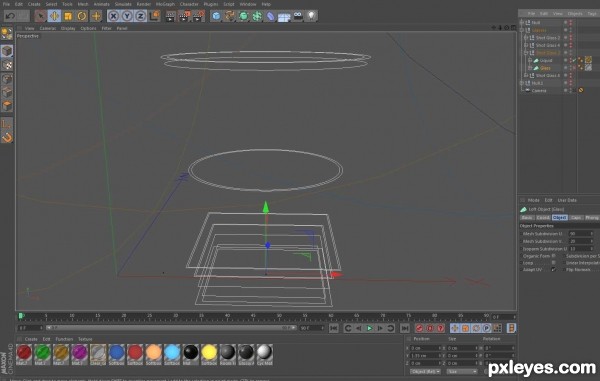
Task: Switch to Phong tab in attributes
Action: pos(592,218)
